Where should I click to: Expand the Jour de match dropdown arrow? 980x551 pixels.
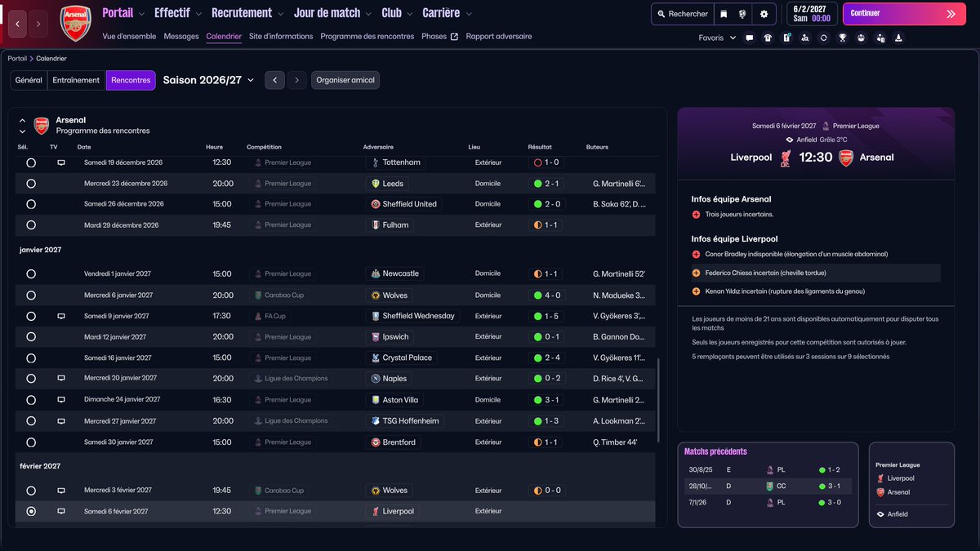pyautogui.click(x=370, y=14)
